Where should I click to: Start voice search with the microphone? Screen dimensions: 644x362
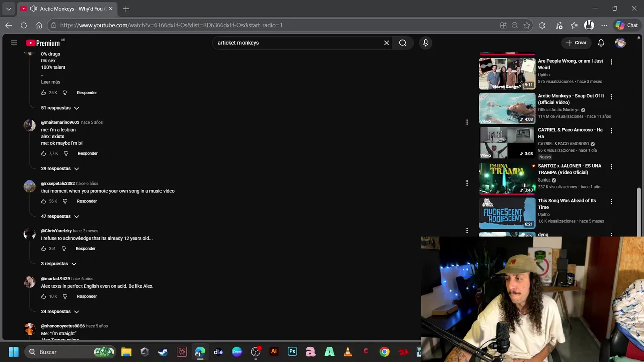(x=425, y=43)
